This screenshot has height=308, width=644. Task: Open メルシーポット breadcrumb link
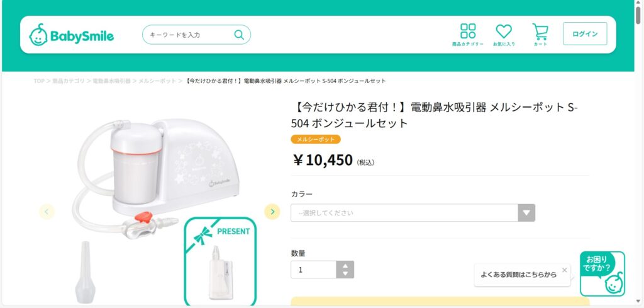[157, 81]
